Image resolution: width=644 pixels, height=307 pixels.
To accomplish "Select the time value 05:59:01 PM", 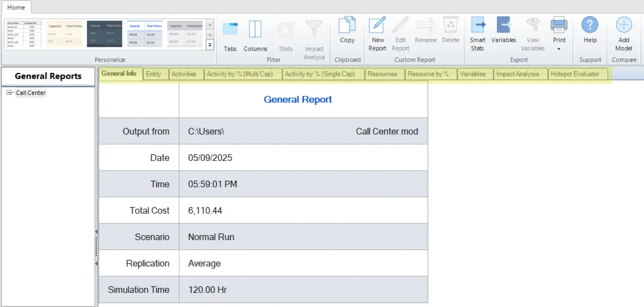I will [x=213, y=184].
